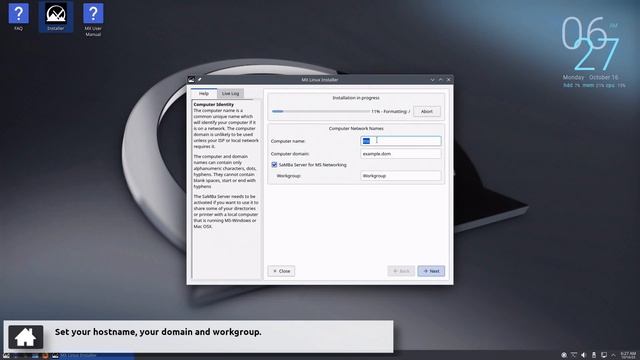
Task: Focus the Workgroup input field
Action: click(x=401, y=176)
